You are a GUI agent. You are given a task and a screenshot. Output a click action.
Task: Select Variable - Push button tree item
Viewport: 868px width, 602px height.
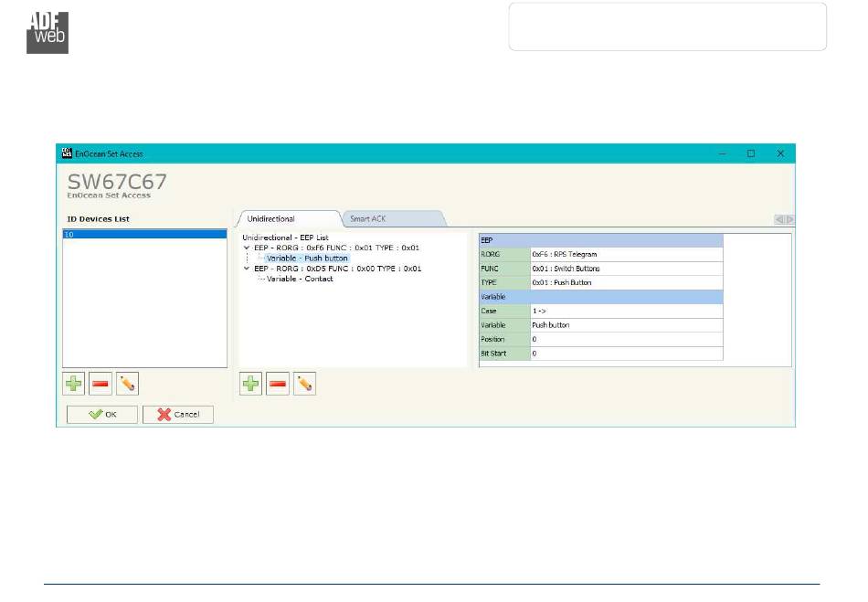click(307, 259)
